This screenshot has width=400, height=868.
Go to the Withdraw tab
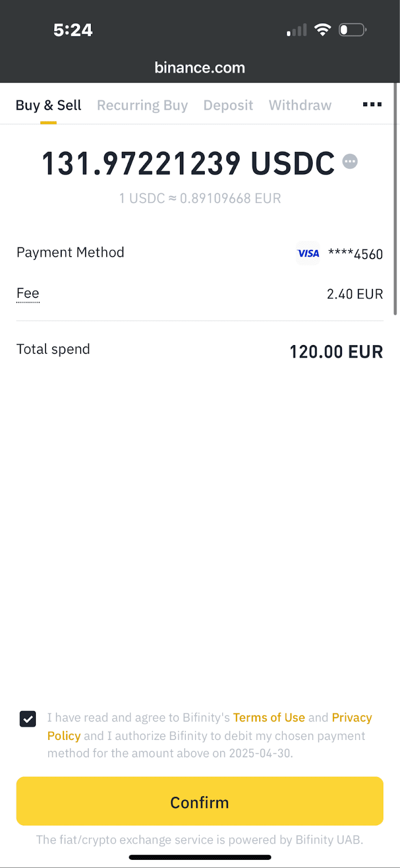click(300, 105)
